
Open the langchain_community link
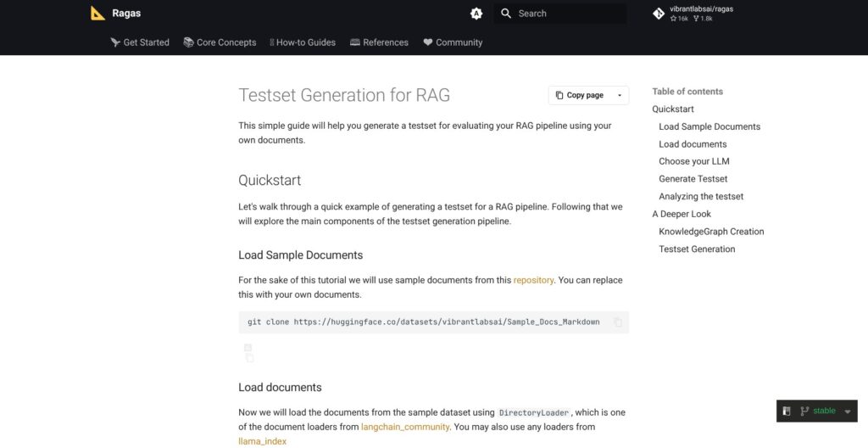tap(405, 427)
